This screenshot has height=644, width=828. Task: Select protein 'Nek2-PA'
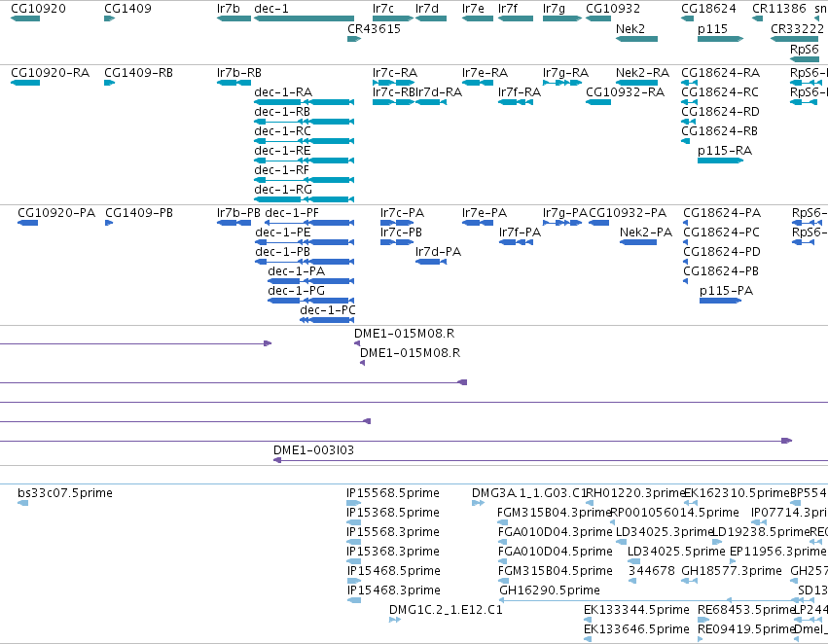pyautogui.click(x=646, y=233)
